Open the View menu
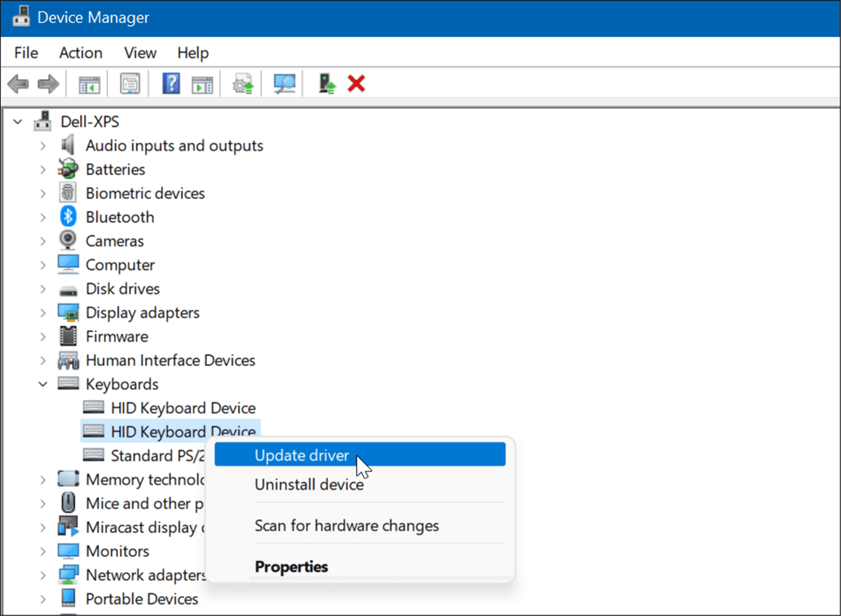 (139, 52)
